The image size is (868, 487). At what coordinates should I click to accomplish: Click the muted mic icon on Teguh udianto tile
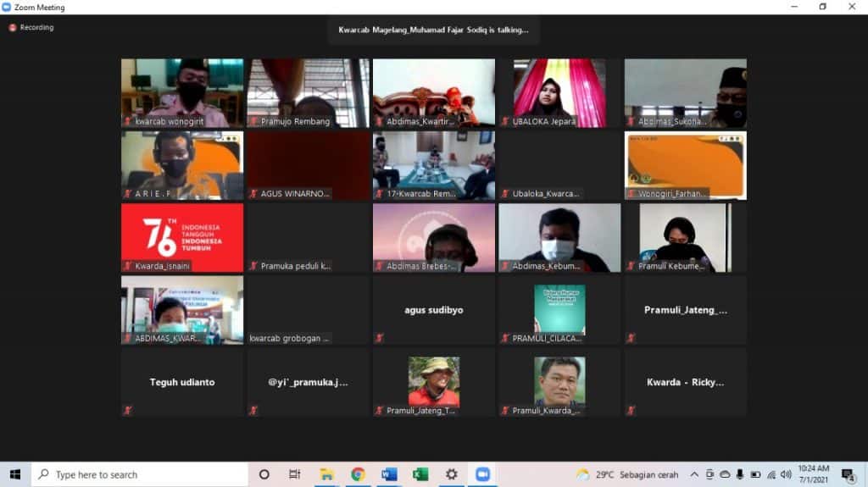(x=128, y=410)
